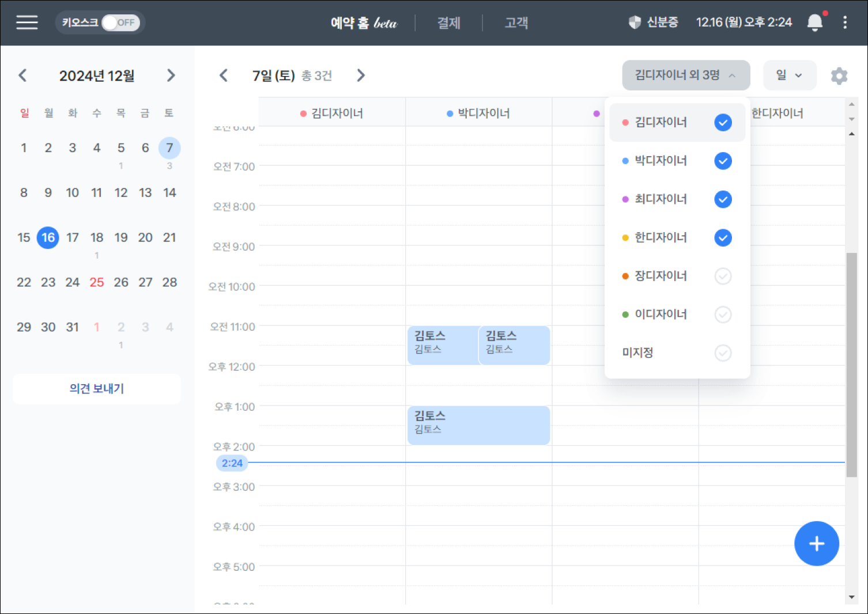Screen dimensions: 868x614
Task: Go to next month in mini calendar
Action: (x=171, y=75)
